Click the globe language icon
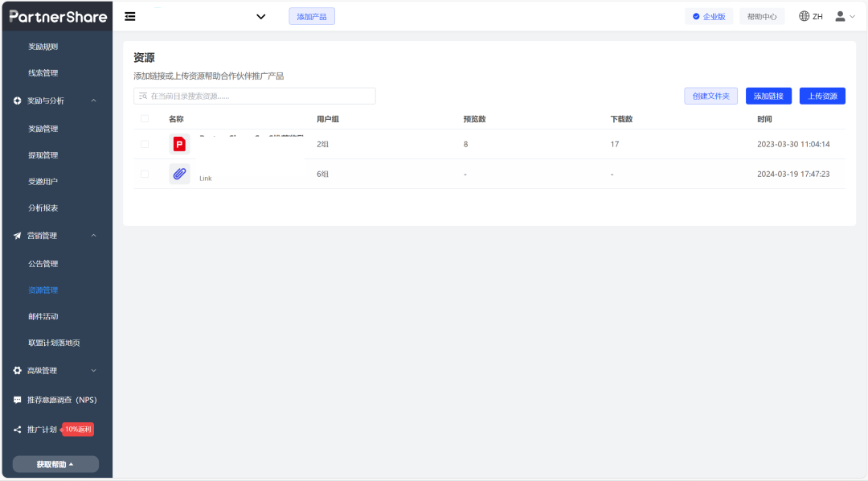The width and height of the screenshot is (868, 481). pos(804,16)
